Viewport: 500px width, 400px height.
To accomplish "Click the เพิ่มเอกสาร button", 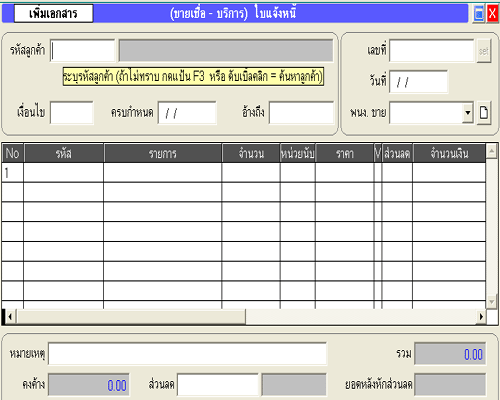I will tap(53, 14).
